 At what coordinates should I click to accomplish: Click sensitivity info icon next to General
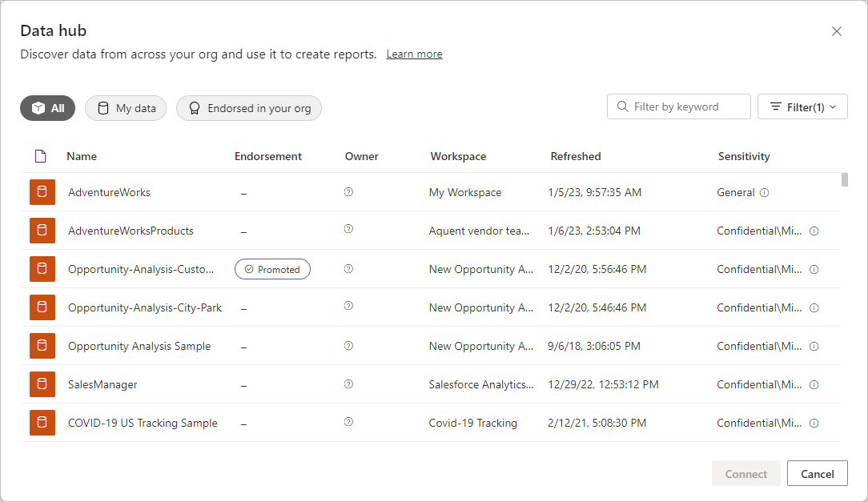[764, 192]
